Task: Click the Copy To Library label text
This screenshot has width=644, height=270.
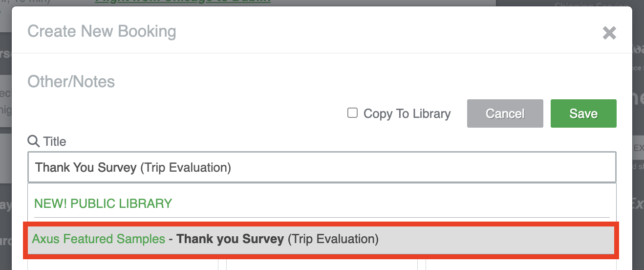Action: (407, 113)
